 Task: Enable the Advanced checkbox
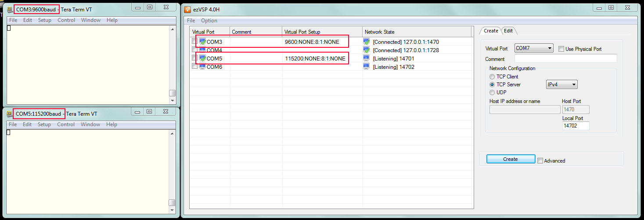point(540,160)
